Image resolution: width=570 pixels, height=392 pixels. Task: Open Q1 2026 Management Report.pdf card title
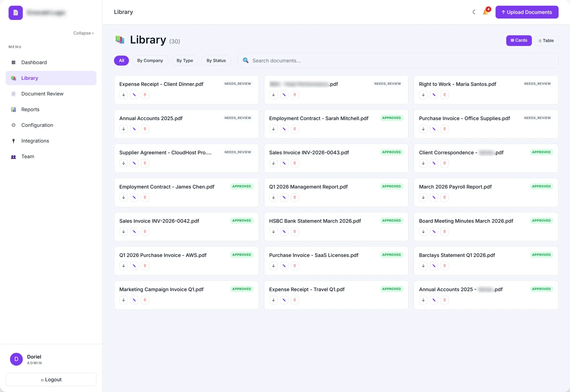click(309, 187)
